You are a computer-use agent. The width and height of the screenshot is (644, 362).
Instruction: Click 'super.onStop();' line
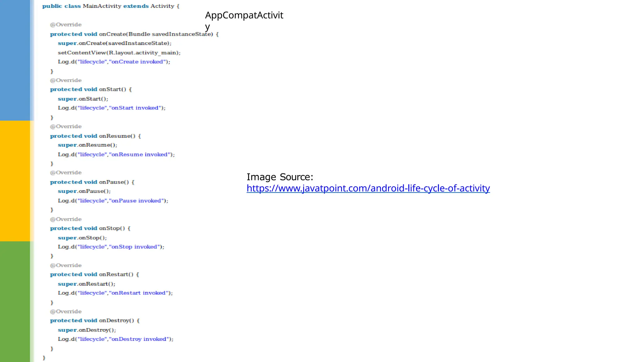tap(82, 238)
